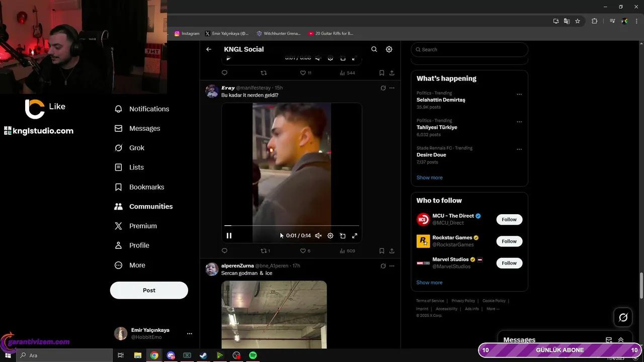Open the video quality settings gear
The image size is (644, 362).
click(x=331, y=235)
